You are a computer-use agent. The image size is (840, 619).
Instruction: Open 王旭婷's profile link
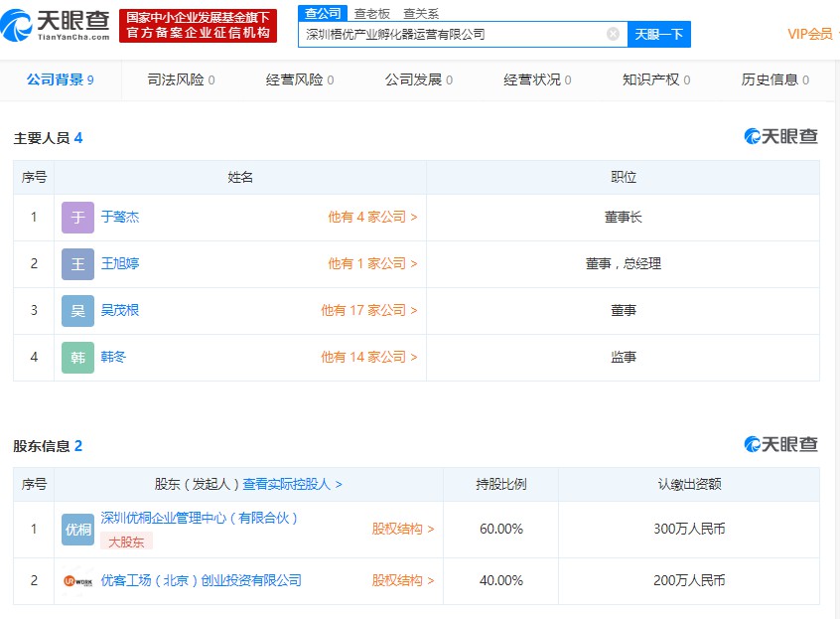pos(120,263)
